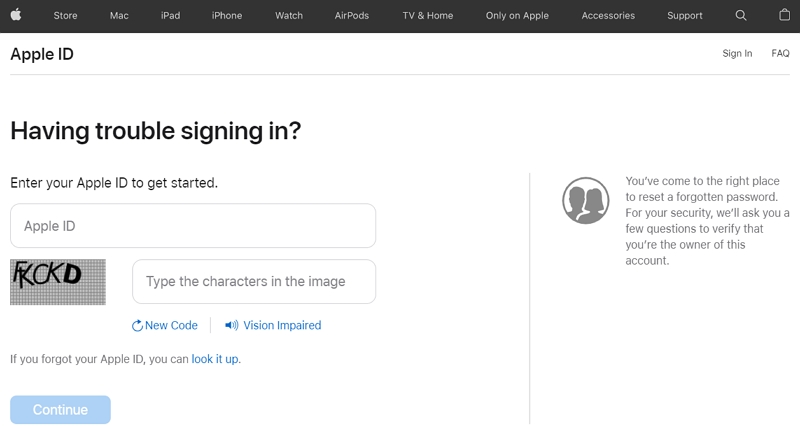Click the New Code refresh icon
This screenshot has width=800, height=426.
click(x=137, y=325)
